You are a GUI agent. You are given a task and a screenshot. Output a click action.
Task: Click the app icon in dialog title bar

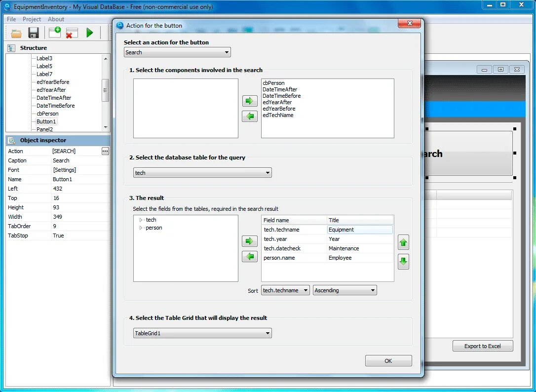[x=119, y=25]
